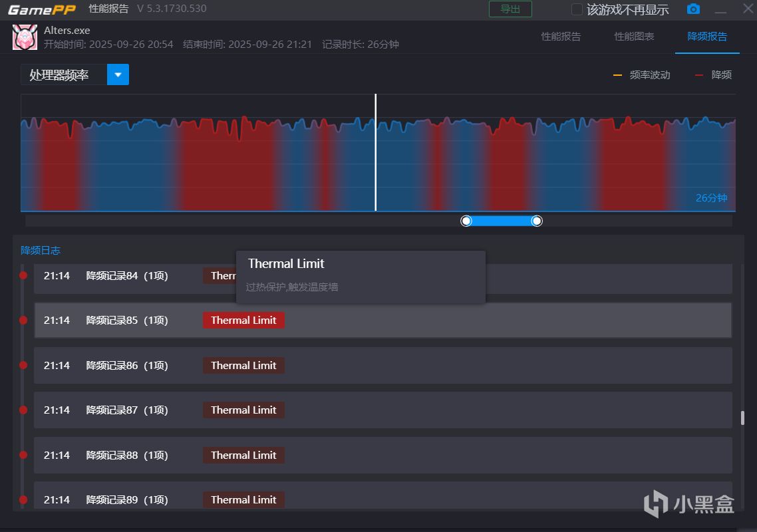
Task: Select the 降频记录86 log row
Action: click(x=383, y=366)
